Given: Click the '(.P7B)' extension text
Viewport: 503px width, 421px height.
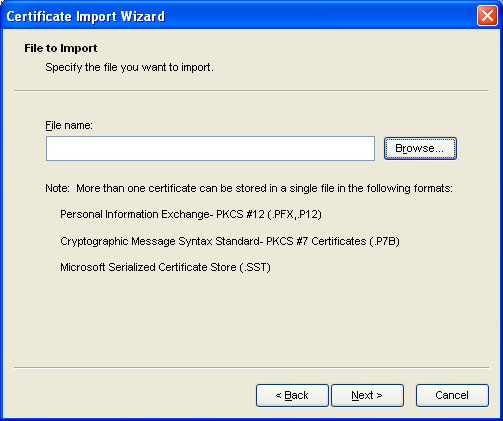Looking at the screenshot, I should (x=384, y=241).
